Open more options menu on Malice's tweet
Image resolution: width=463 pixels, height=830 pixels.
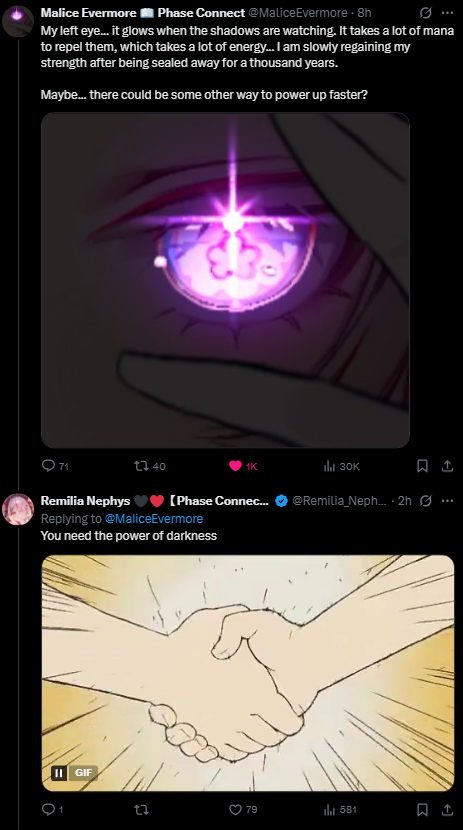pyautogui.click(x=447, y=13)
